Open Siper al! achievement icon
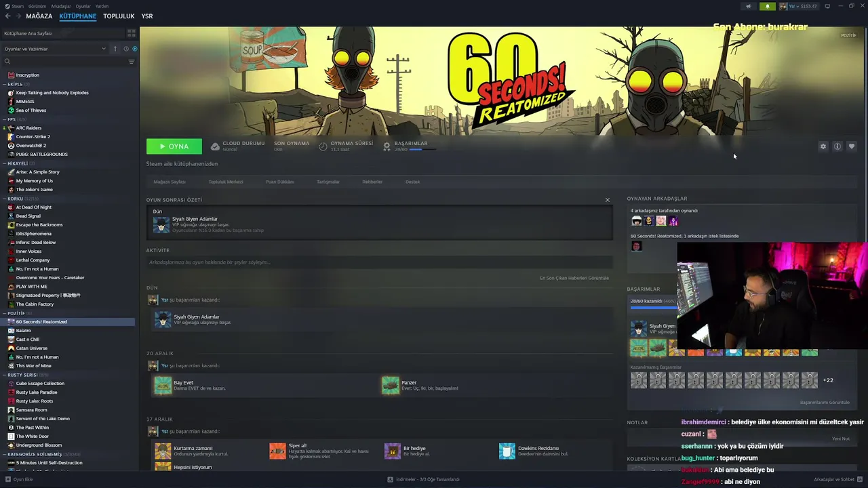Screen dimensions: 868x488 [x=277, y=451]
